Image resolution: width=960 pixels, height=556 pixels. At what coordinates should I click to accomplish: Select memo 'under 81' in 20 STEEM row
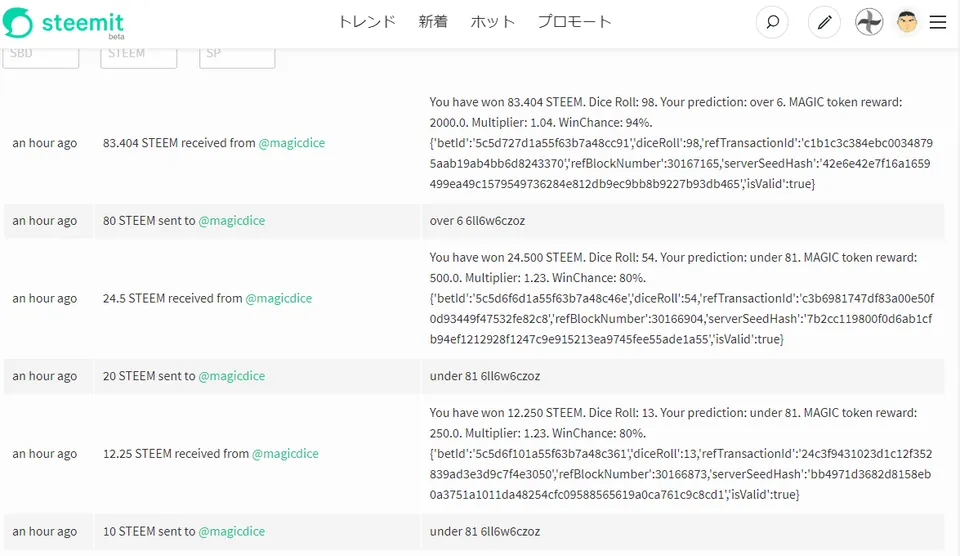click(454, 376)
